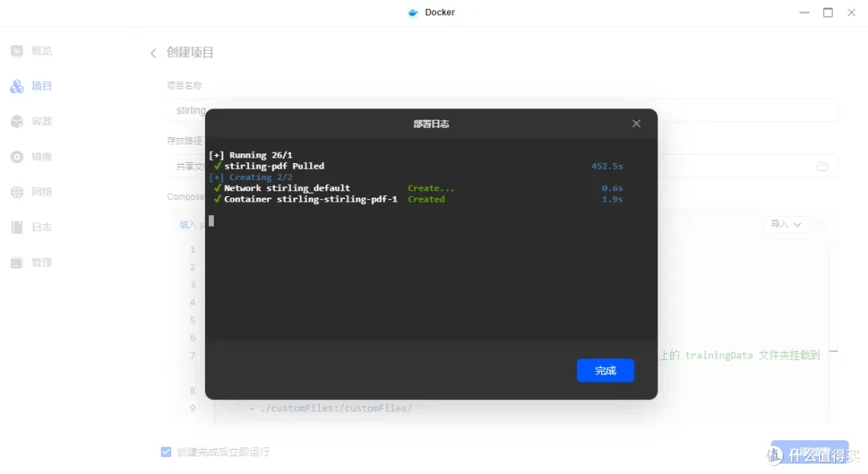Open the 日志 logs icon in sidebar
Viewport: 868px width, 474px height.
pos(17,227)
